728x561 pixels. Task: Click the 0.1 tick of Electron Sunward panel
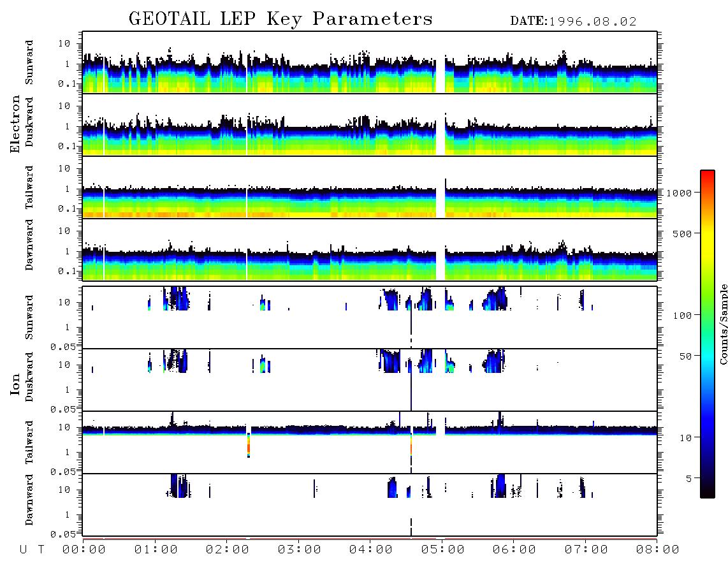(x=68, y=84)
